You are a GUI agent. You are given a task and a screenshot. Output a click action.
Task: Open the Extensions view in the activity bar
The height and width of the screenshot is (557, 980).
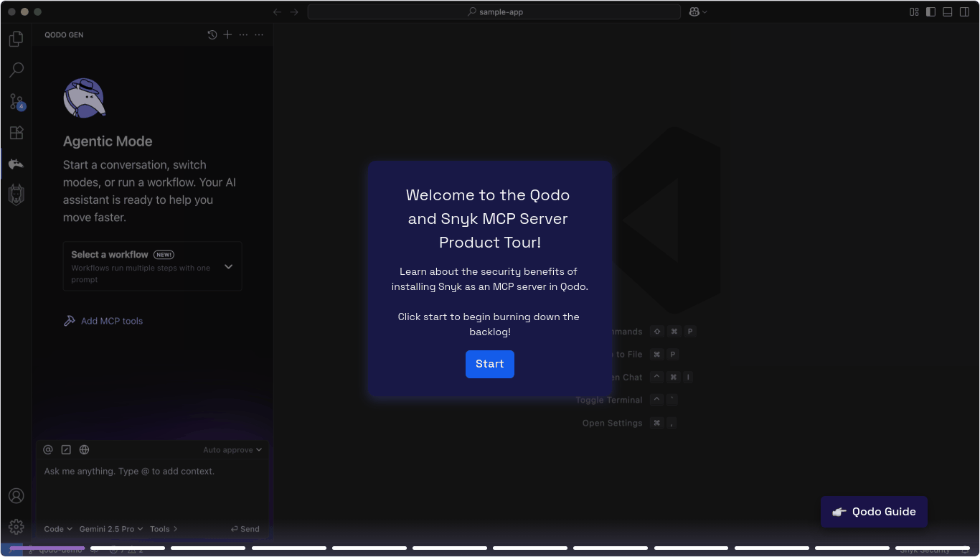(x=16, y=133)
